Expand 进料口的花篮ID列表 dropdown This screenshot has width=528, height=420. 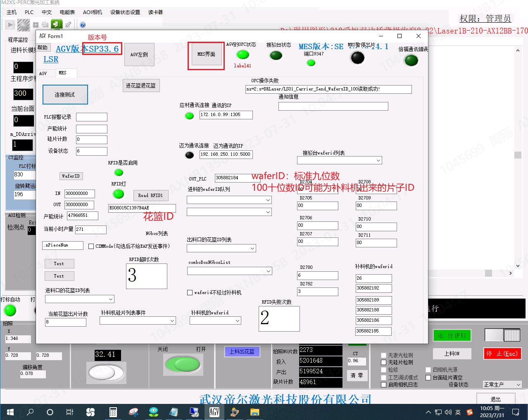(x=80, y=299)
